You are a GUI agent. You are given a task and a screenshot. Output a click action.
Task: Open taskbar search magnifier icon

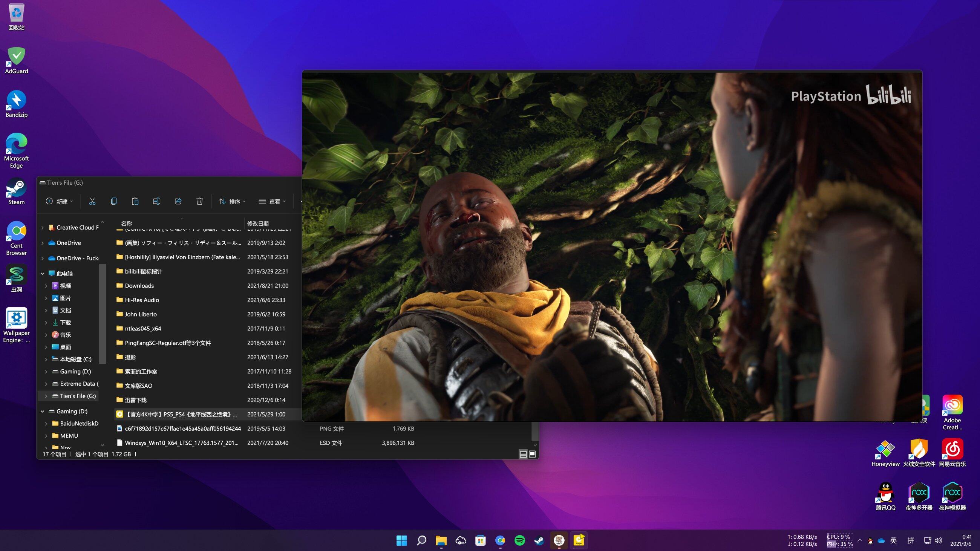click(421, 540)
